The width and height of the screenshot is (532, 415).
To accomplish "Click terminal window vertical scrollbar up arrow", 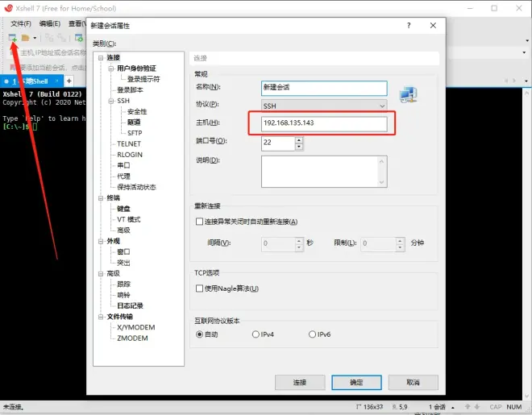I will pyautogui.click(x=526, y=92).
